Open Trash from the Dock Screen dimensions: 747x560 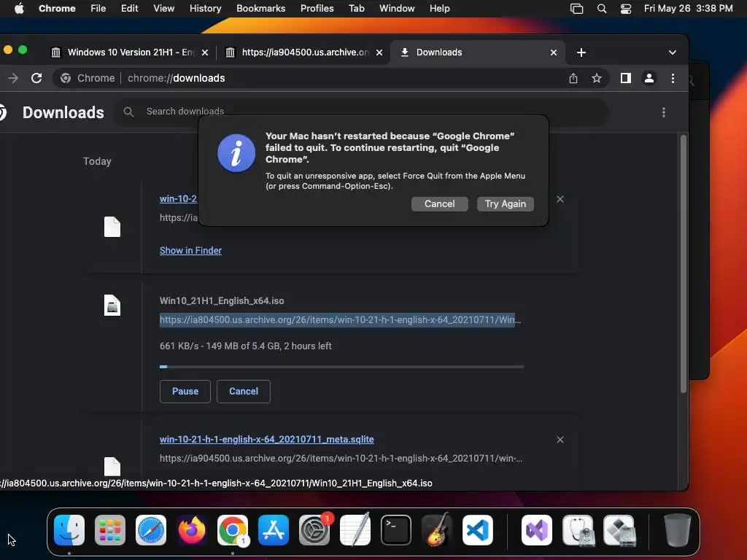tap(678, 530)
